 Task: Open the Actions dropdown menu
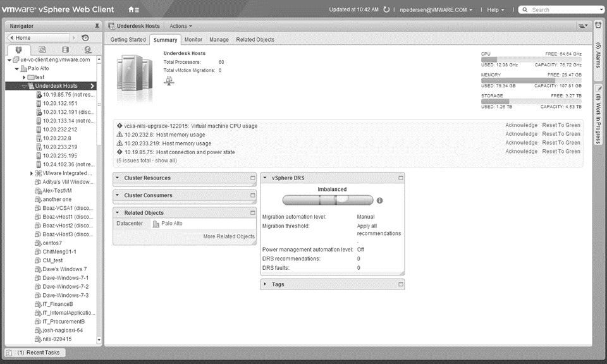tap(180, 26)
